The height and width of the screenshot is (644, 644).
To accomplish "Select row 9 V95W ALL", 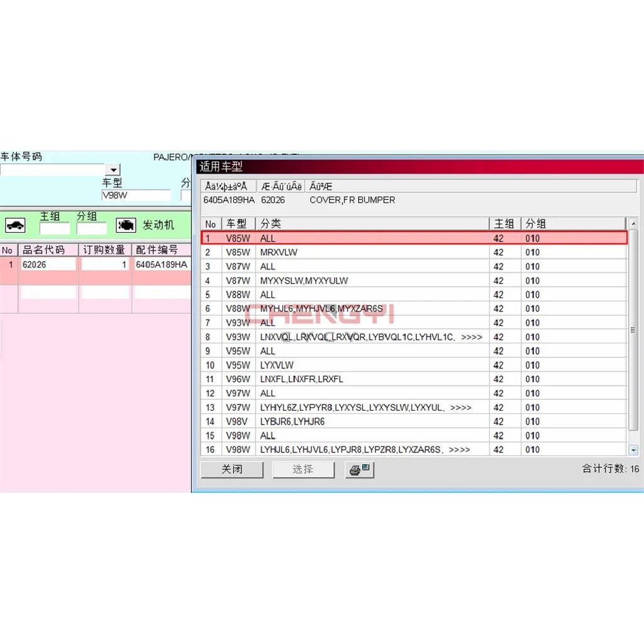I will (414, 351).
